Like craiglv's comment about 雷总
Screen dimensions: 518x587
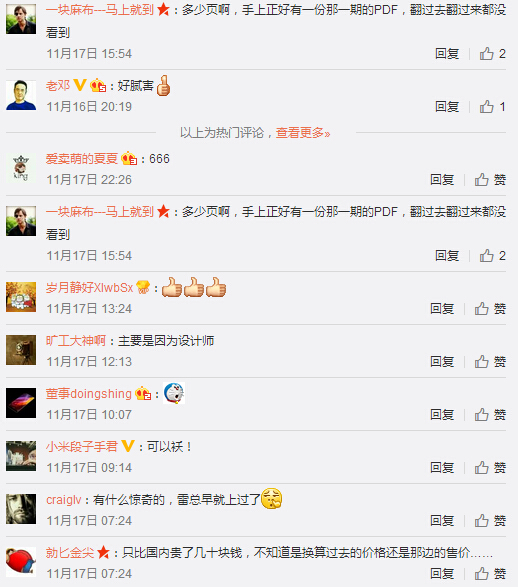(490, 521)
